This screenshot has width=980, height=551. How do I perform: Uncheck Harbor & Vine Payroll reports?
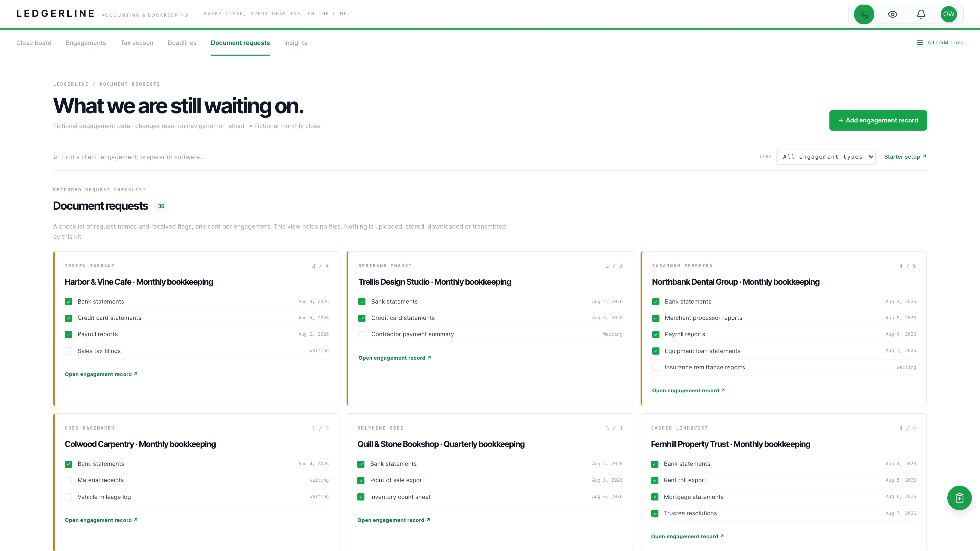coord(68,334)
